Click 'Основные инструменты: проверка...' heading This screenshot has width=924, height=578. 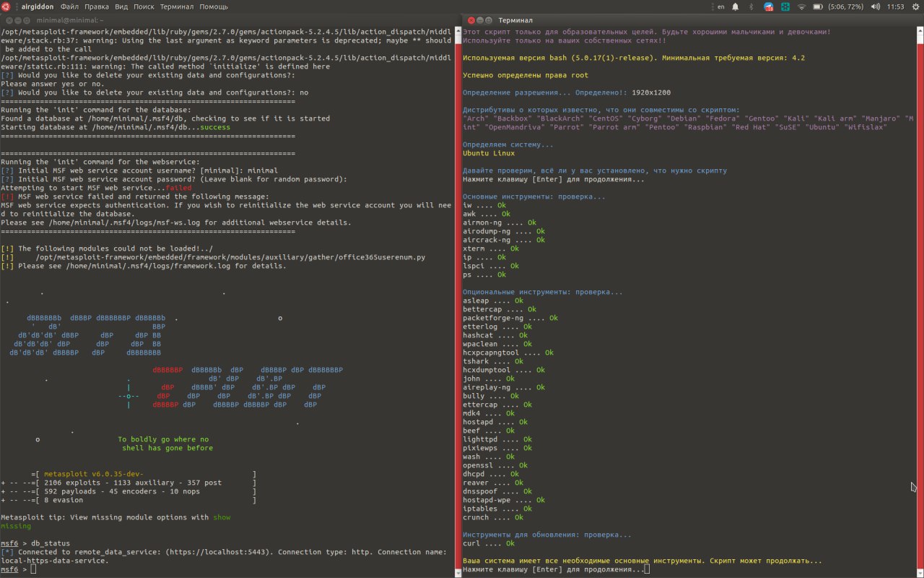coord(534,197)
